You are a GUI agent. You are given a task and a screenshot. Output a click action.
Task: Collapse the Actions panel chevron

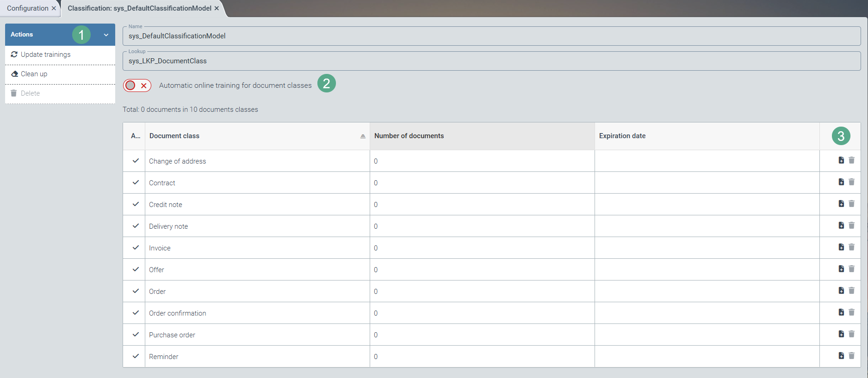click(x=106, y=35)
